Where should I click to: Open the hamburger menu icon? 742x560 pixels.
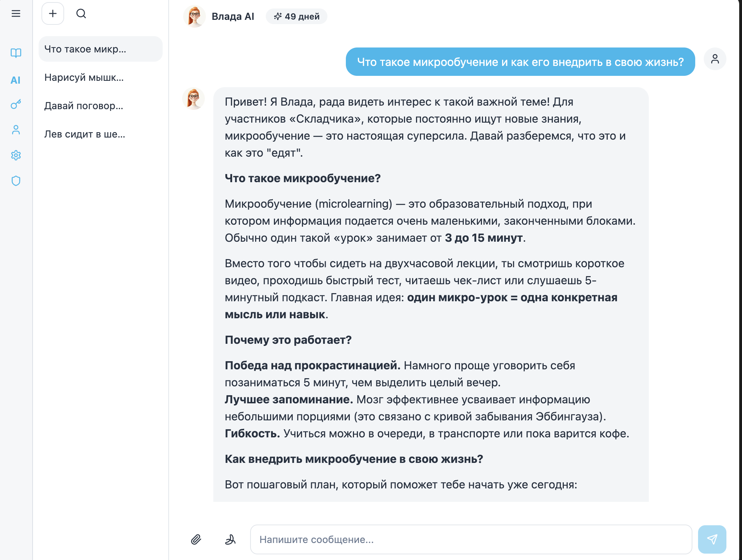(x=16, y=14)
